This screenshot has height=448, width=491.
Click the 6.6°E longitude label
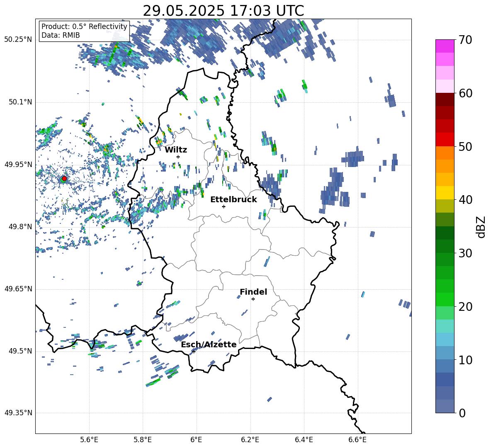pos(357,440)
